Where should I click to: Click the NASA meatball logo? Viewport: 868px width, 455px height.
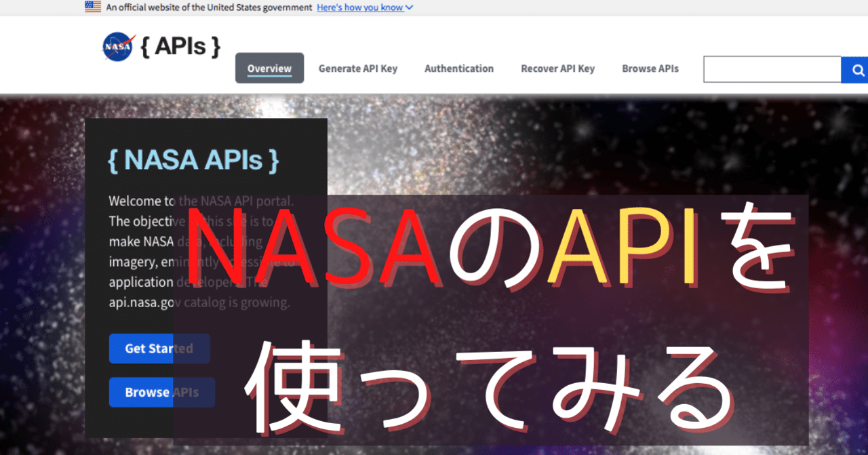point(118,46)
